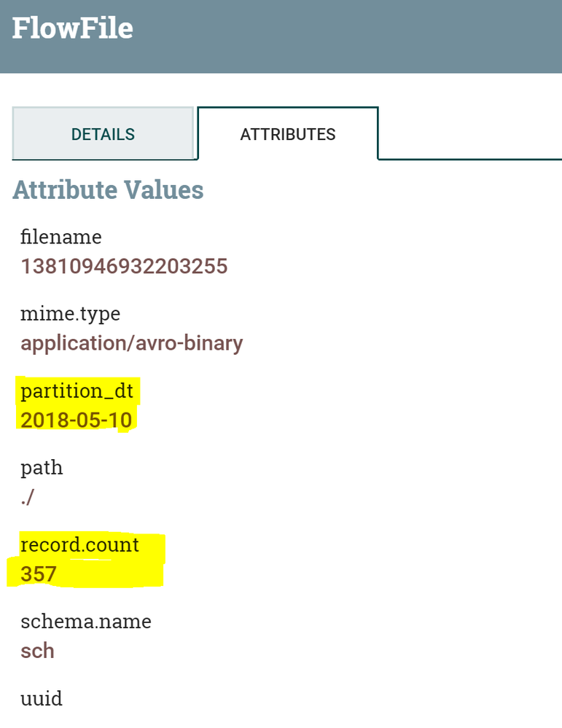Click the highlighted record.count attribute
This screenshot has width=562, height=728.
click(81, 544)
